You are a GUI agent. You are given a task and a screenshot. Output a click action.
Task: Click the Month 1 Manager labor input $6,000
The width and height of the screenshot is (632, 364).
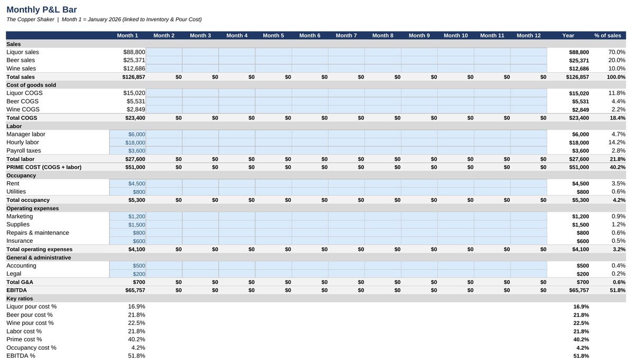(x=127, y=134)
